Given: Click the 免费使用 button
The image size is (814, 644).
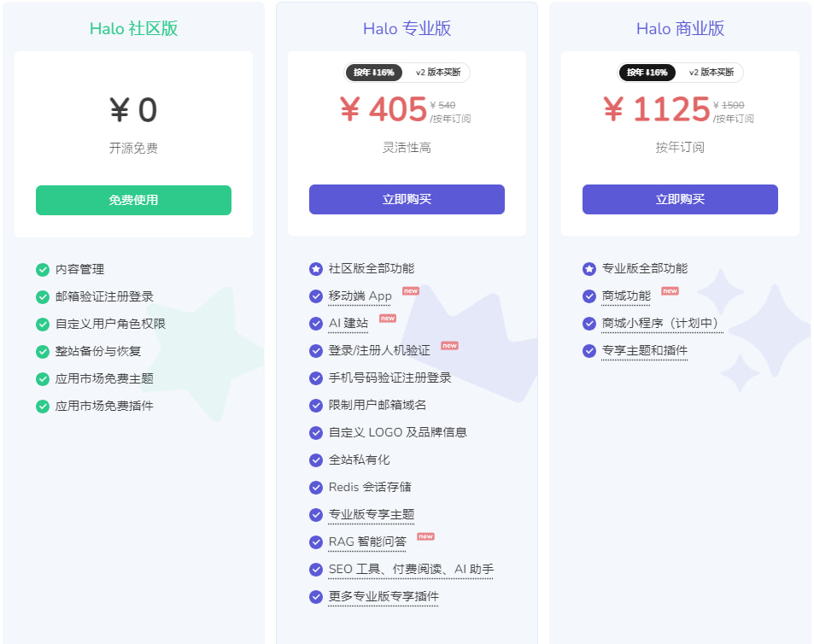Looking at the screenshot, I should 133,200.
